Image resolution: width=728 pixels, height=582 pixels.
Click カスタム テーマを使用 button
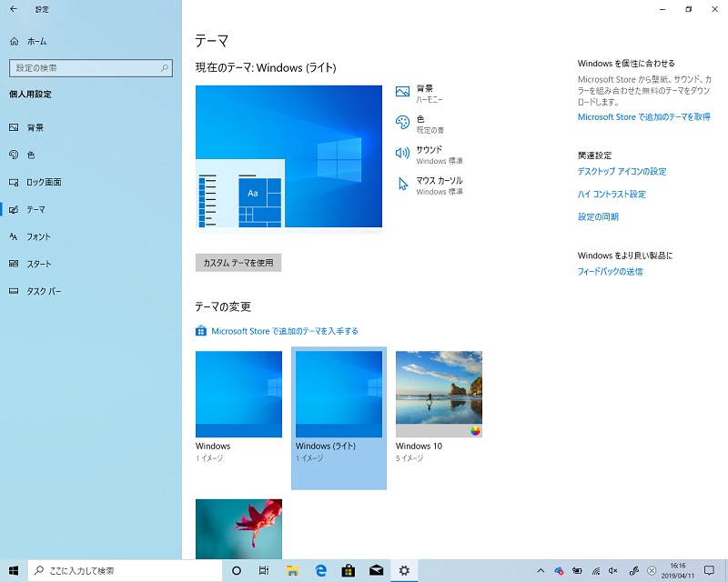[238, 263]
